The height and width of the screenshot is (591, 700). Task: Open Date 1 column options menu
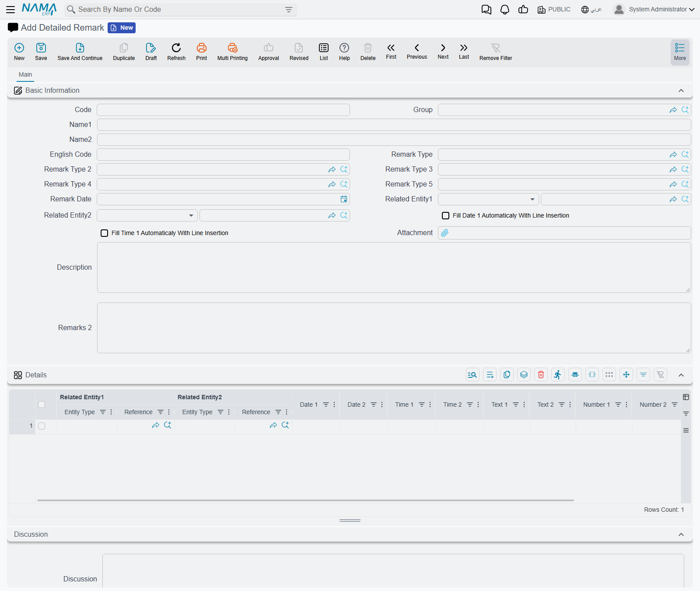point(334,405)
